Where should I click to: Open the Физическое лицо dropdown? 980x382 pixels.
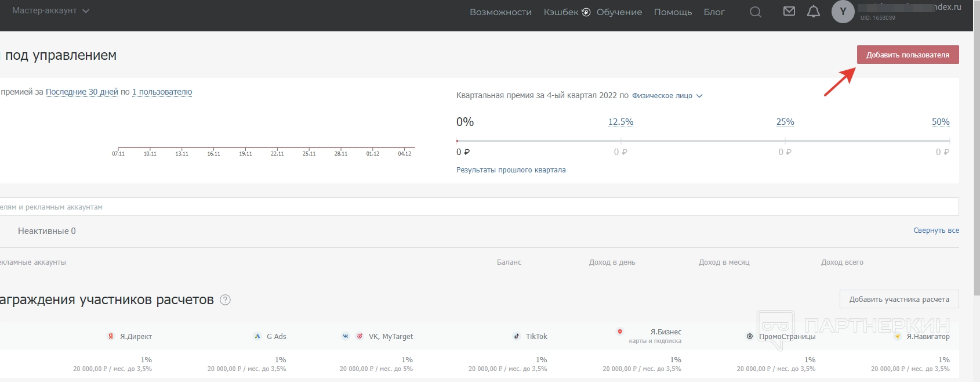[667, 96]
